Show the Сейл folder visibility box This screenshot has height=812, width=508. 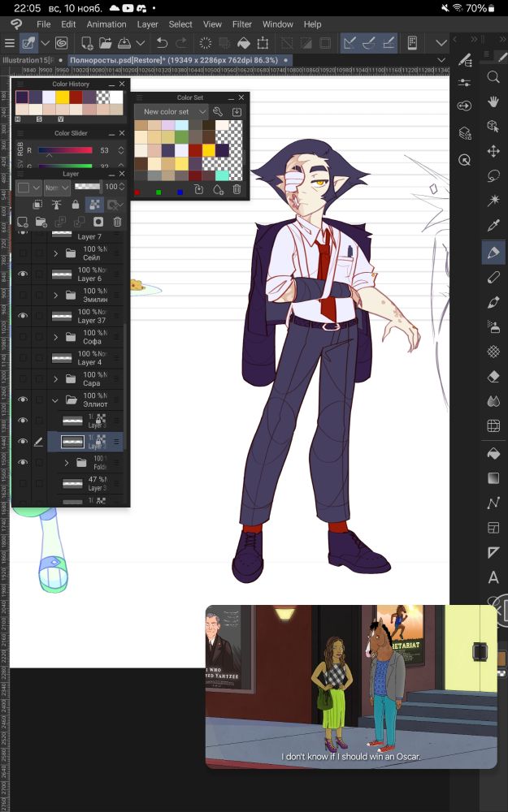tap(22, 253)
